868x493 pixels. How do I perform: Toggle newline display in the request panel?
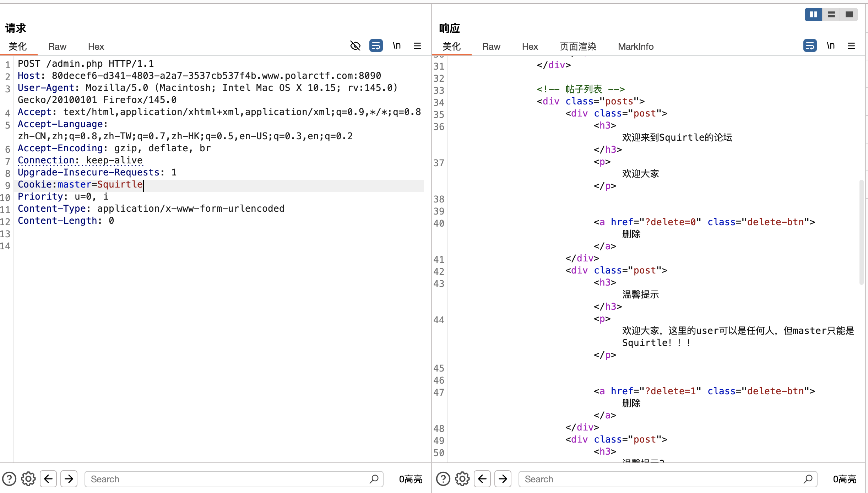point(397,46)
